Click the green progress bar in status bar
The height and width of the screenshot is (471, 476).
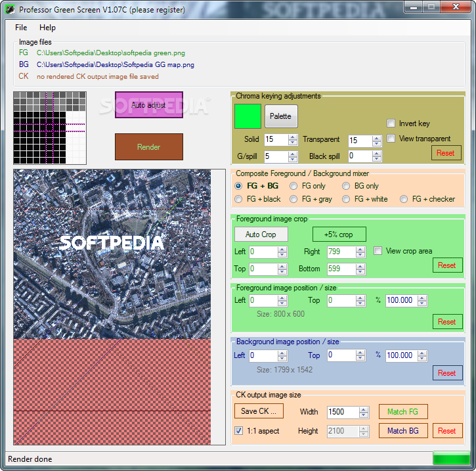click(451, 459)
